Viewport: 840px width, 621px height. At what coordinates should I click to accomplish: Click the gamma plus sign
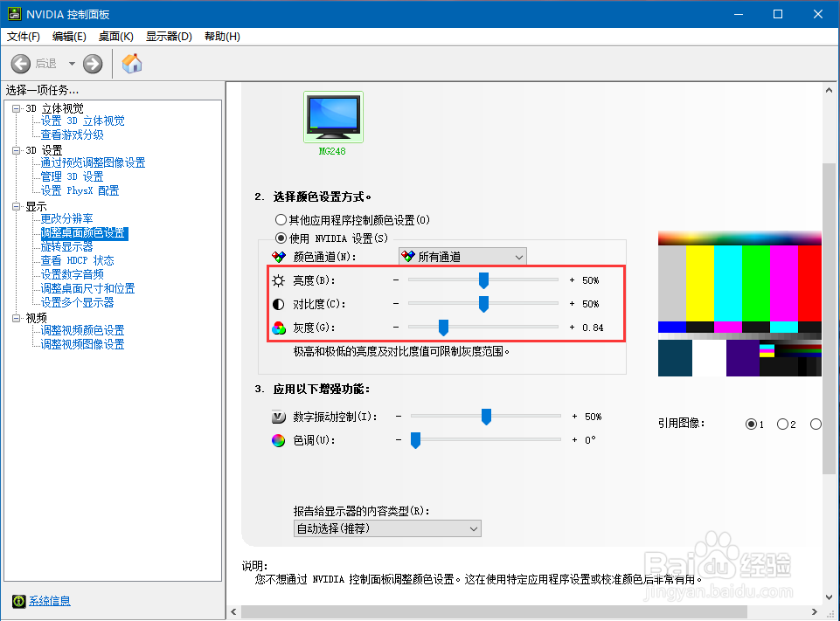click(573, 328)
